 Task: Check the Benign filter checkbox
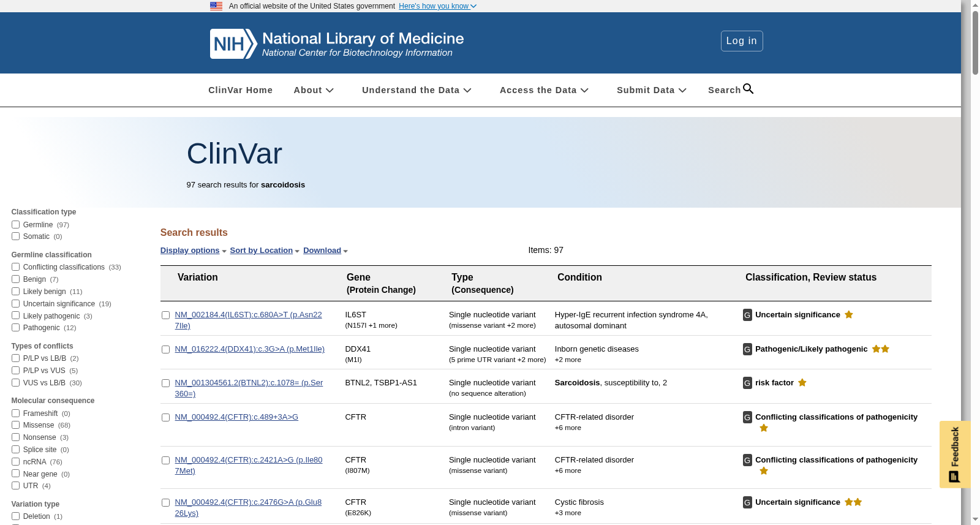(15, 279)
